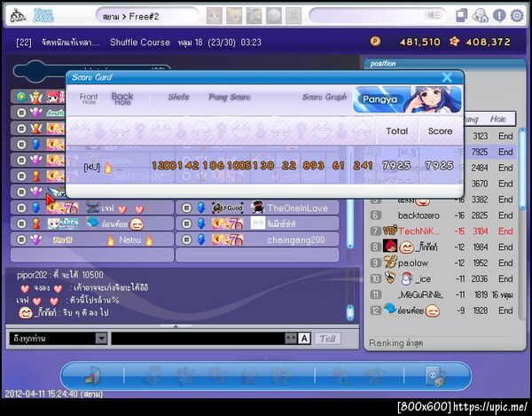Viewport: 532px width, 416px height.
Task: Click the player list scrollbar
Action: point(350,224)
